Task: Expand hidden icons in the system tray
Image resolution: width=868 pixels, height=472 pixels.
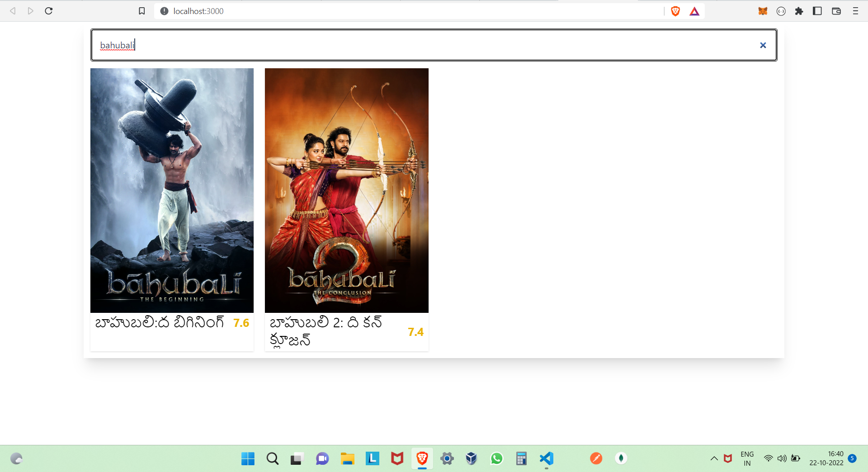Action: (x=714, y=459)
